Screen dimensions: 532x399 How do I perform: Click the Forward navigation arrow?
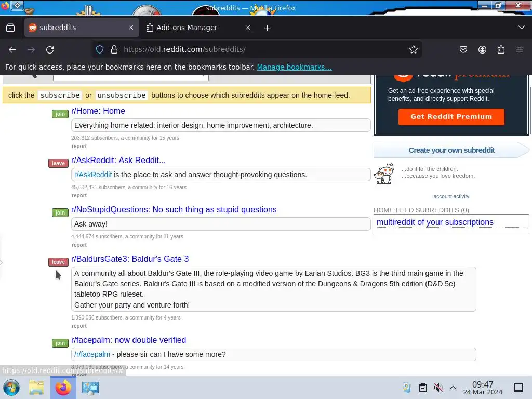(x=31, y=49)
